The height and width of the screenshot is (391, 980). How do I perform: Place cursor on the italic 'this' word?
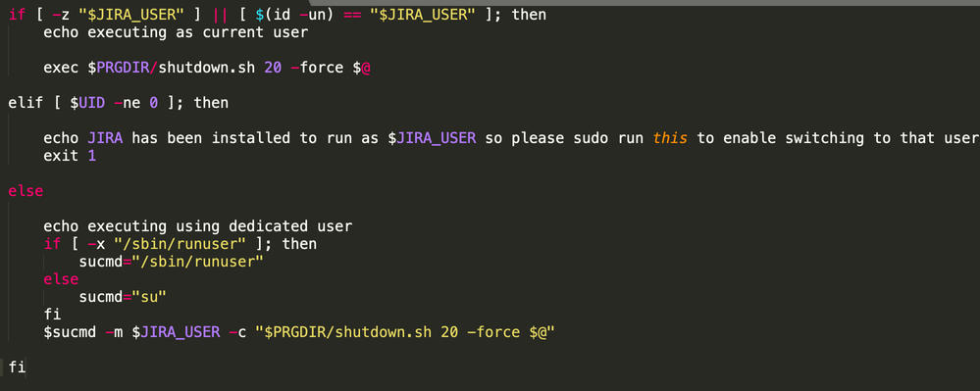[x=670, y=138]
